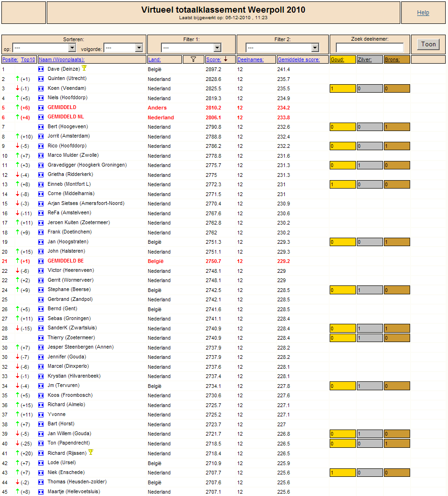Open the Filter 1 dropdown
Image resolution: width=448 pixels, height=496 pixels.
pos(191,48)
